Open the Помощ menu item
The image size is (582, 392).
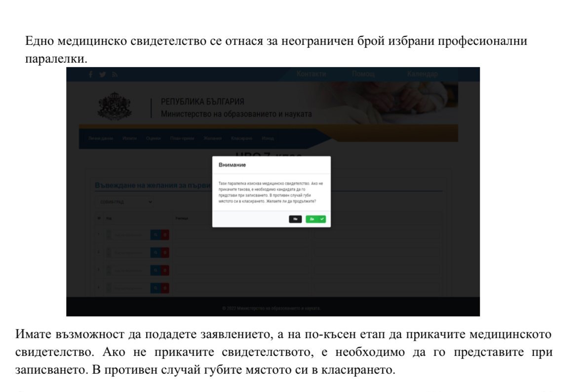click(x=363, y=74)
